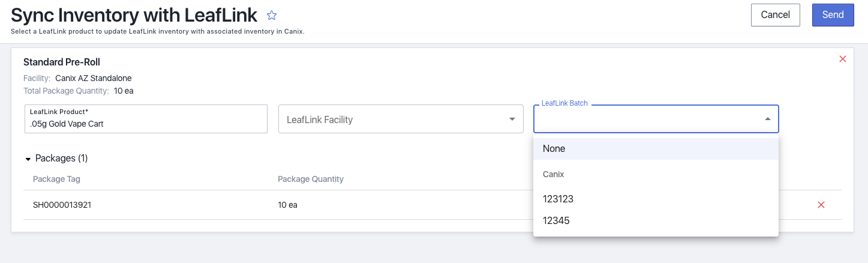Click the Send button
The image size is (868, 263).
pyautogui.click(x=833, y=15)
